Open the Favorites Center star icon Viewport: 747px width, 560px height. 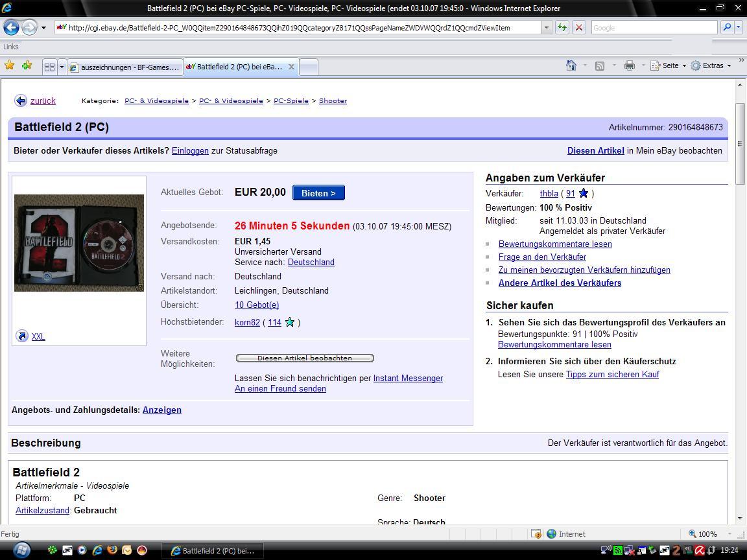(9, 65)
